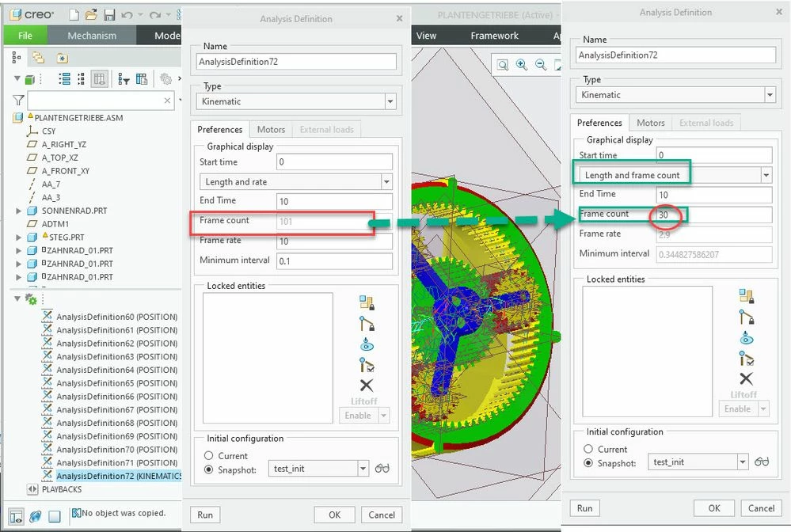Screen dimensions: 791x532
Task: Clear the model tree search box
Action: point(168,101)
